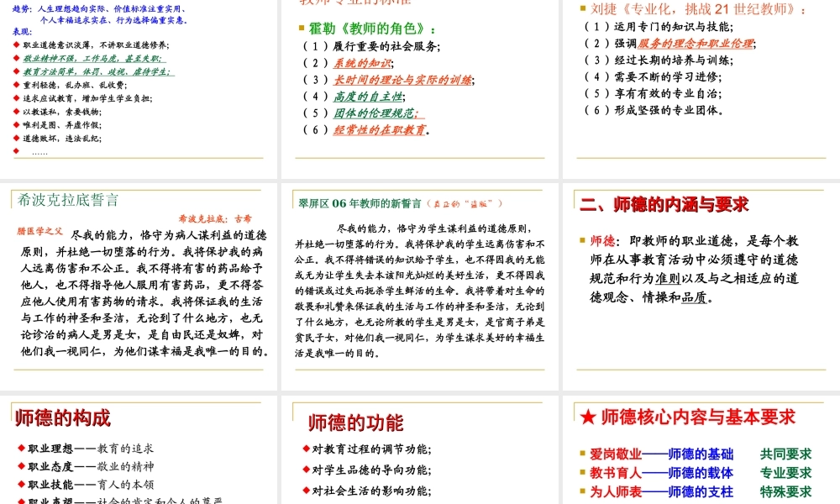Click the green link 高度的自主性
The width and height of the screenshot is (840, 504).
tap(368, 97)
